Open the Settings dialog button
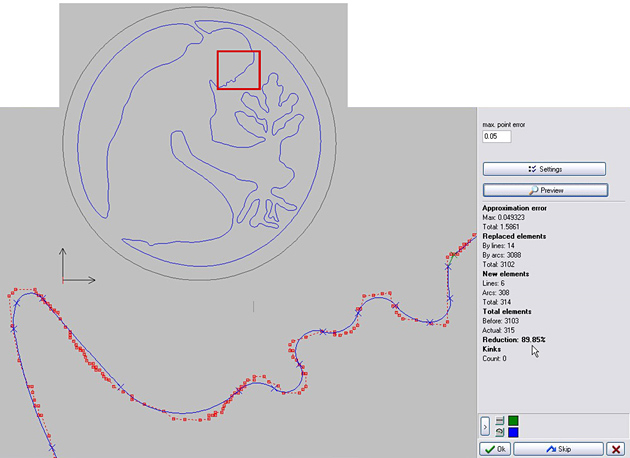This screenshot has width=630, height=458. [544, 169]
